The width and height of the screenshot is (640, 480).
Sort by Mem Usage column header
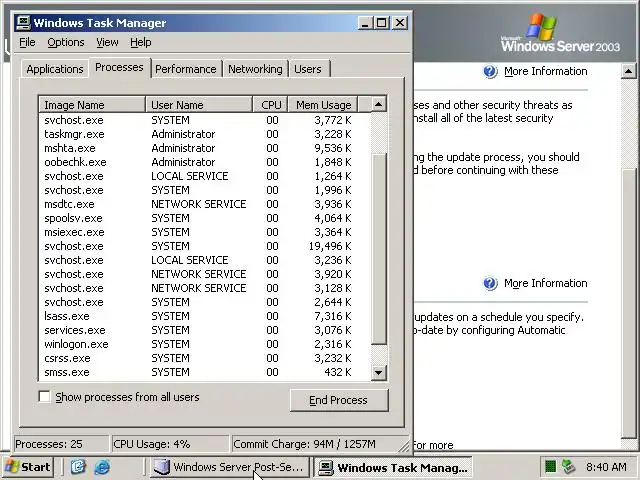point(323,105)
